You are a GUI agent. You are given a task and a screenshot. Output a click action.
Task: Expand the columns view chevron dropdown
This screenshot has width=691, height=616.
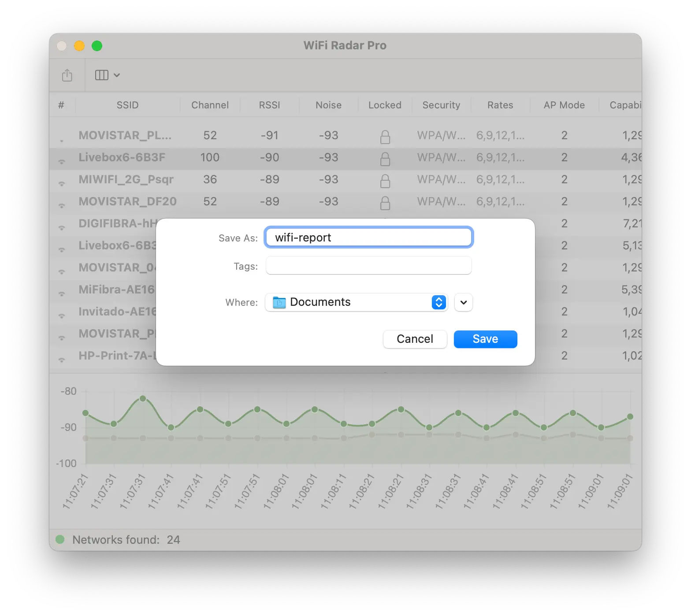coord(117,75)
